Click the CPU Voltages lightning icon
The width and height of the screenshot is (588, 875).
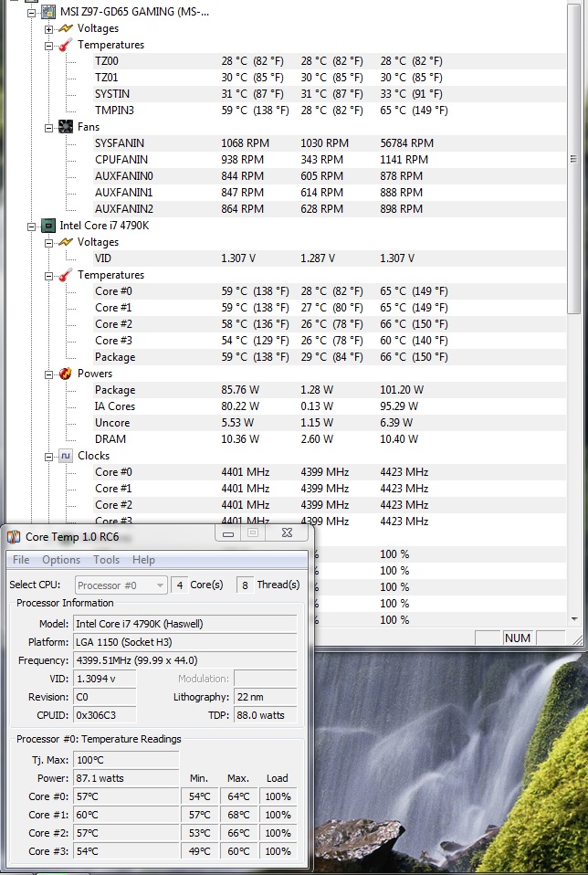click(x=66, y=242)
